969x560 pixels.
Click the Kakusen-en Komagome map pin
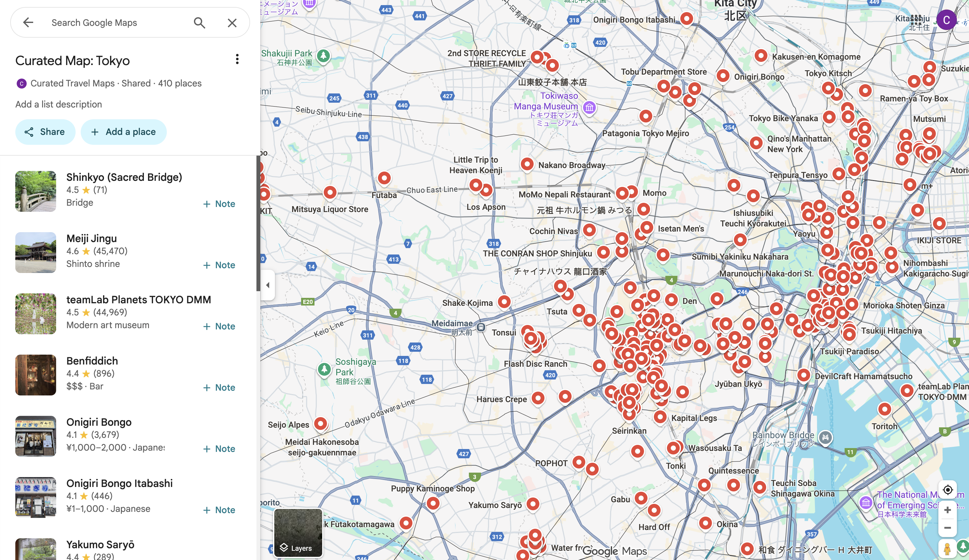click(761, 56)
